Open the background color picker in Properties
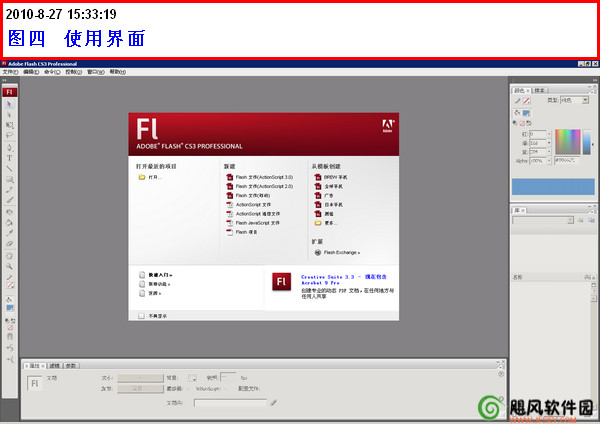 click(192, 378)
